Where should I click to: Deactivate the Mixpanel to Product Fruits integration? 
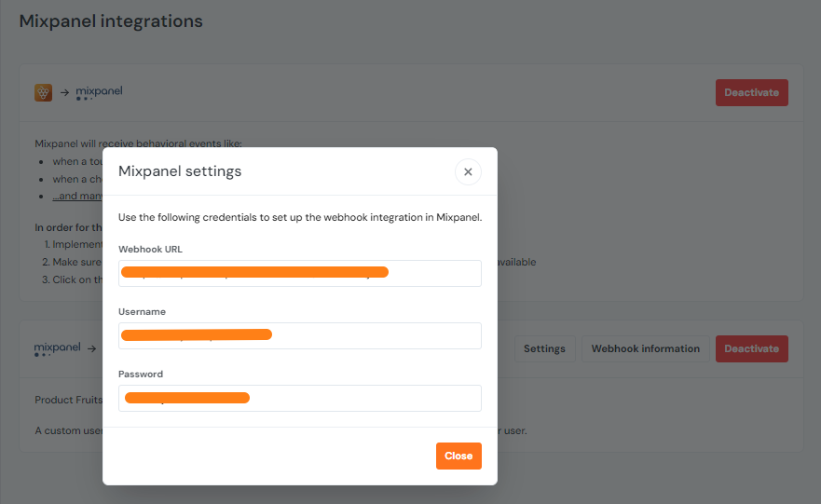click(751, 348)
